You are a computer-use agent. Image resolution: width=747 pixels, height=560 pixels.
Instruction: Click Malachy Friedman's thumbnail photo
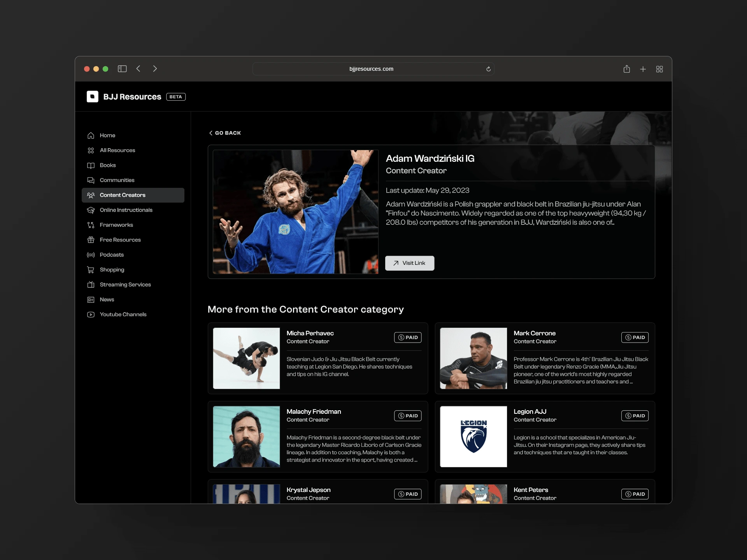tap(246, 437)
